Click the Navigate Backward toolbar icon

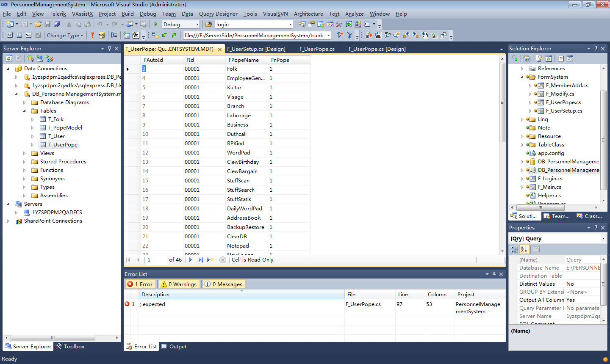click(x=130, y=25)
